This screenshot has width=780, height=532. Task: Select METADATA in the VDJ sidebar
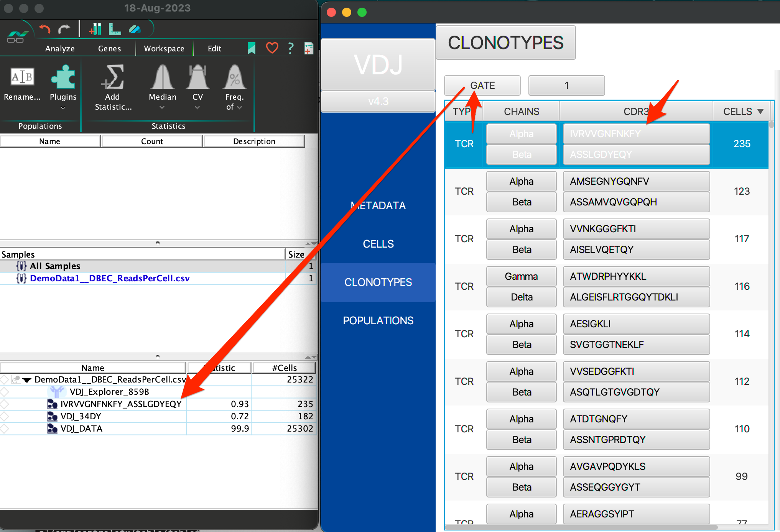click(378, 205)
